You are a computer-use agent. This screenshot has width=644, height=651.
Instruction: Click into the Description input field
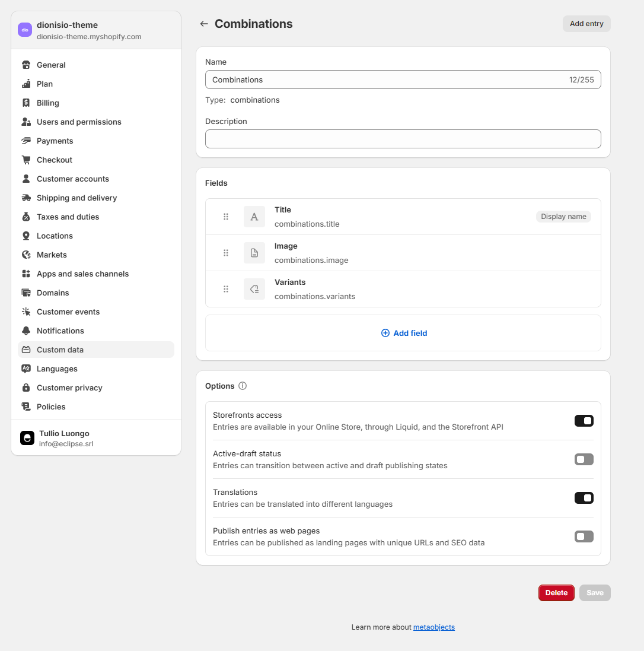(x=403, y=139)
